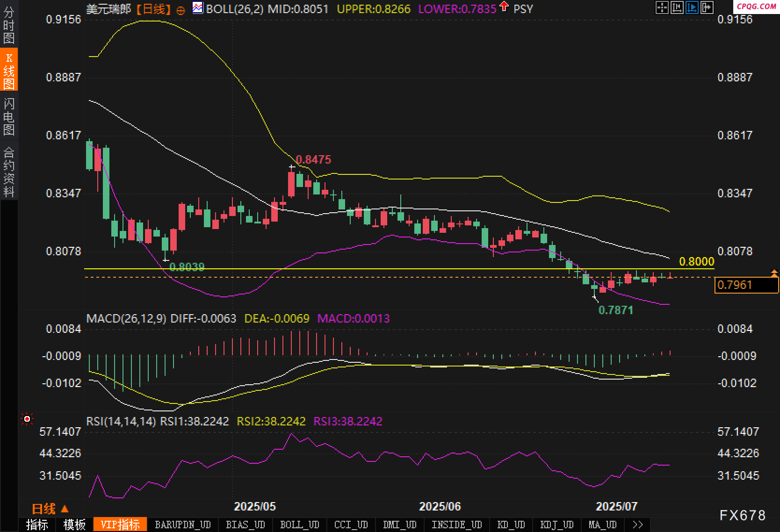Select the VIP指标 tab

tap(120, 525)
